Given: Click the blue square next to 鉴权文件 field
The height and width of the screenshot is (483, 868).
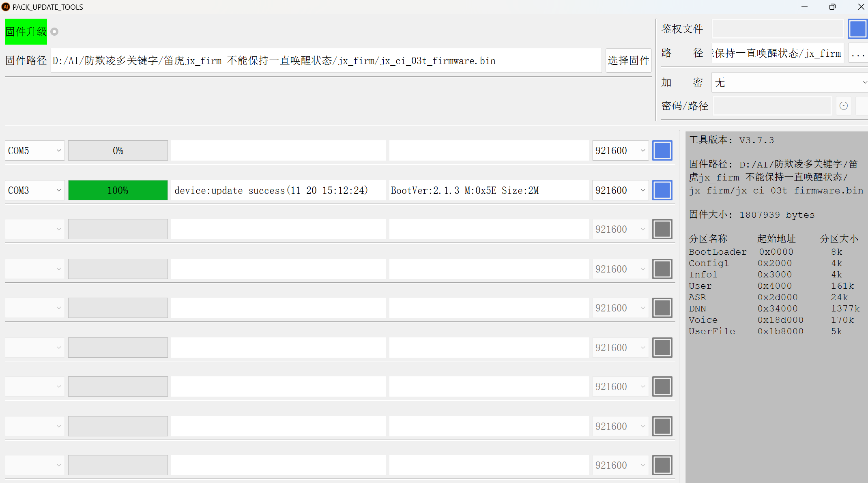Looking at the screenshot, I should click(x=857, y=29).
